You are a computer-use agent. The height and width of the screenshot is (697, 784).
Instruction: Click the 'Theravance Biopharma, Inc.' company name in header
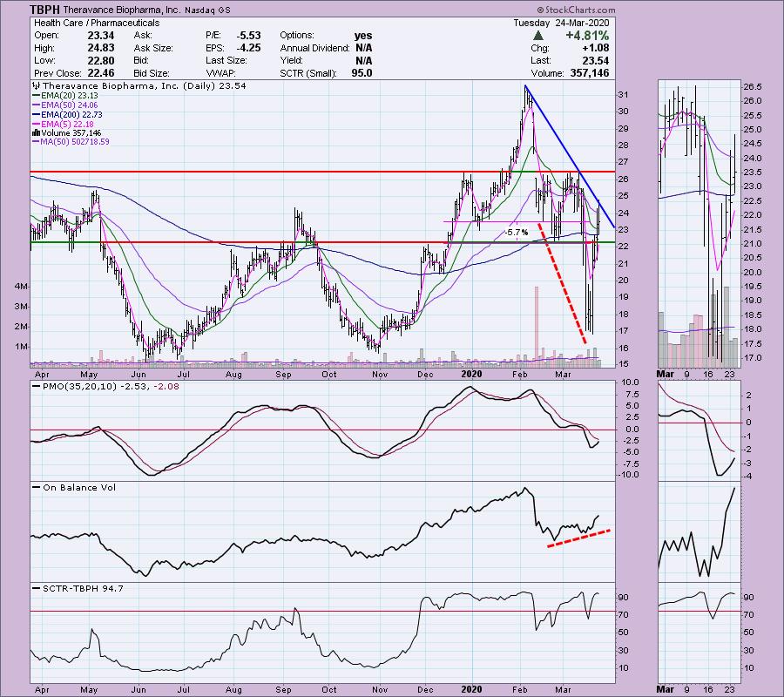point(121,10)
